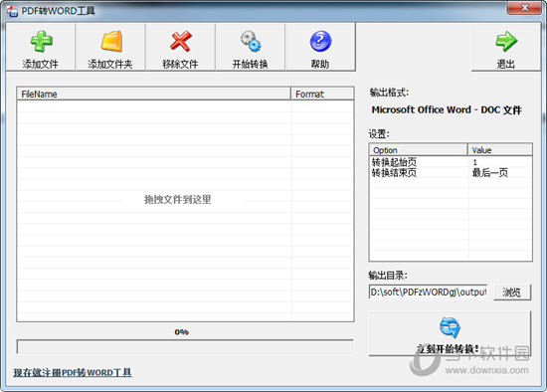Click the 拖拽文件到这里 drop area text

tap(178, 199)
